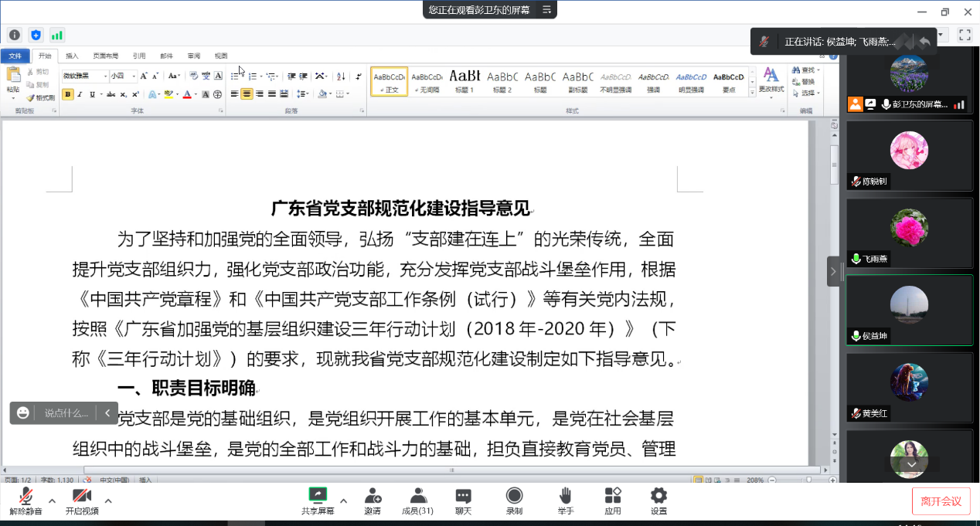Turn on camera via 开启视频
This screenshot has width=980, height=526.
[x=82, y=501]
